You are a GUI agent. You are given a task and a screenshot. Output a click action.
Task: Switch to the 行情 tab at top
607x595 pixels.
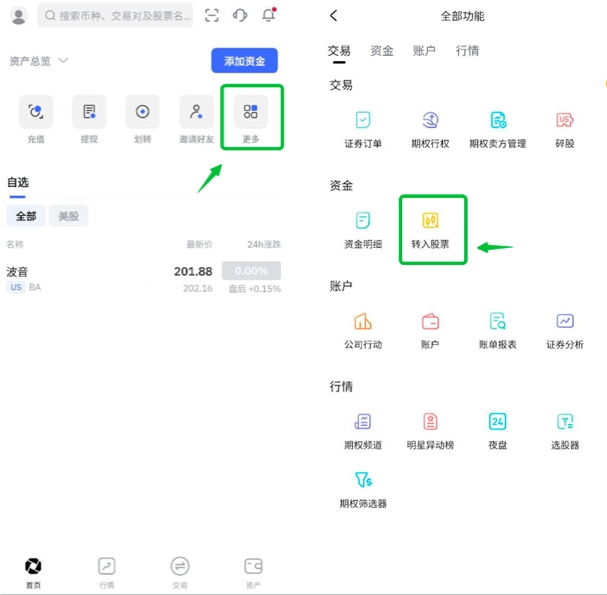click(x=467, y=51)
